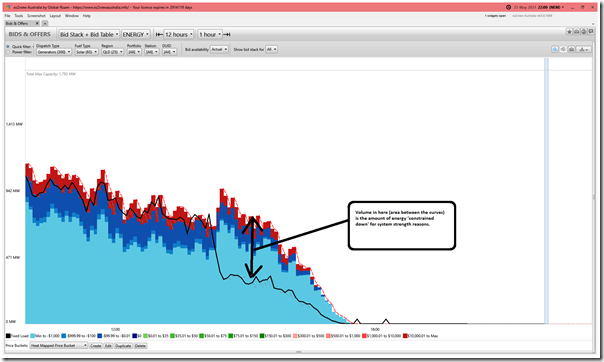Click the blue time cursor bar on chart

546,191
